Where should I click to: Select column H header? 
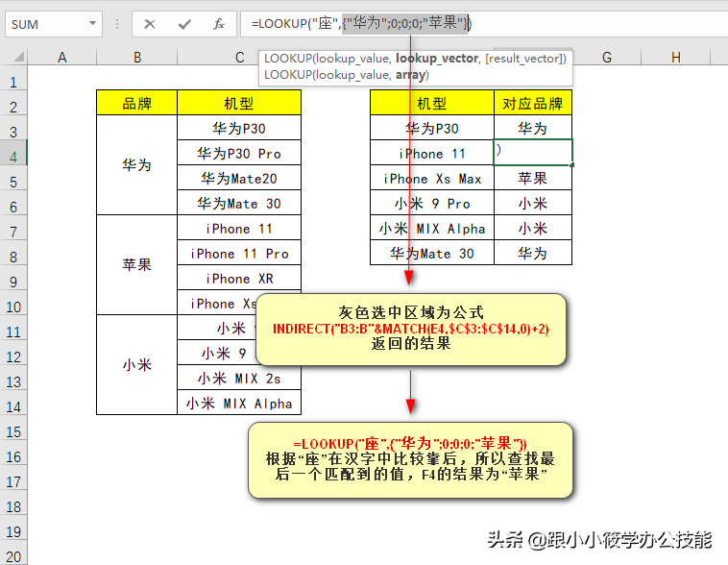point(675,57)
